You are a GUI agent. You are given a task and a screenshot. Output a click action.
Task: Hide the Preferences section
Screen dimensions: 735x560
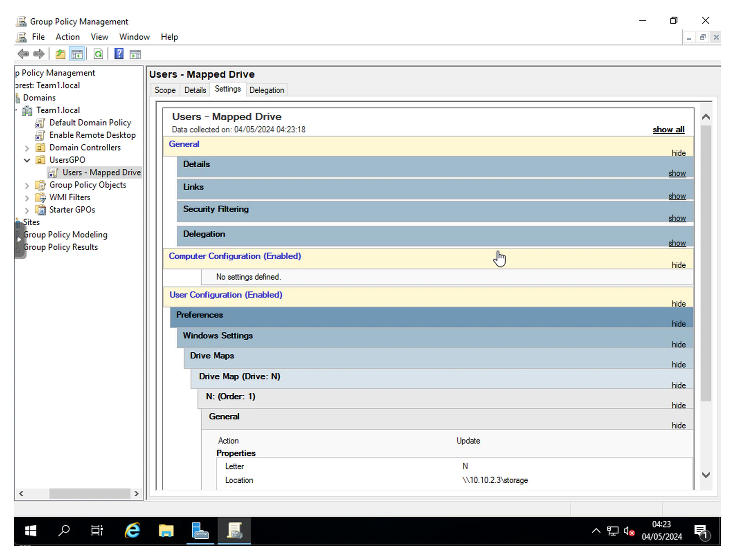click(678, 324)
